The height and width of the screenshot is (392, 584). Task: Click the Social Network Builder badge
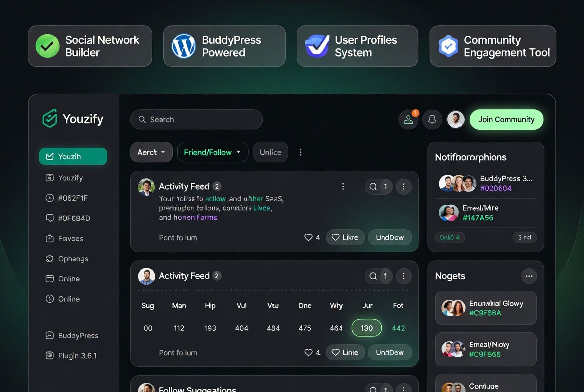[x=90, y=46]
